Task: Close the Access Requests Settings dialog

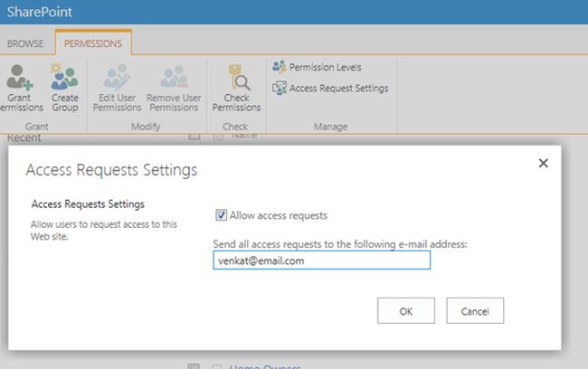Action: [x=543, y=164]
